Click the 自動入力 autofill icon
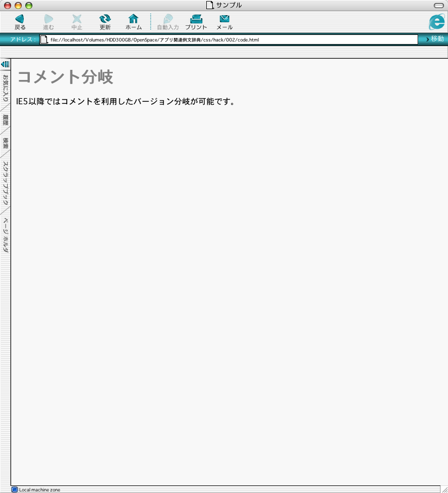The image size is (448, 493). pos(168,22)
